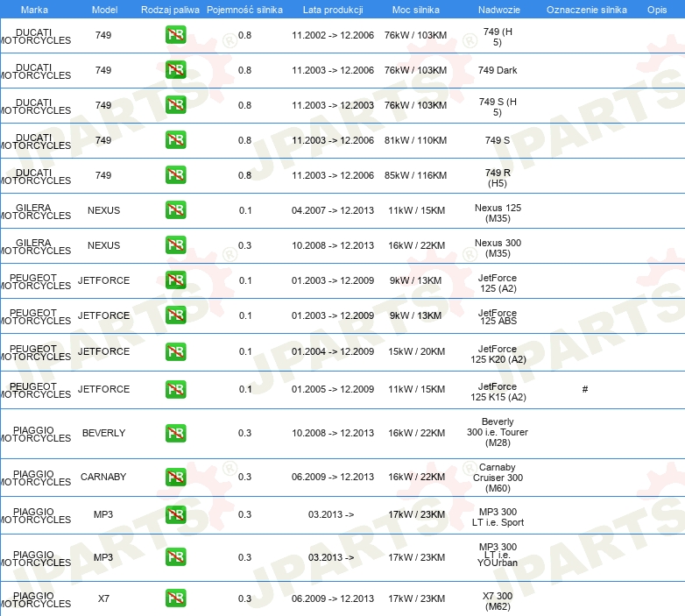This screenshot has width=685, height=616.
Task: Click the fuel icon in the 749 R row
Action: pos(175,175)
